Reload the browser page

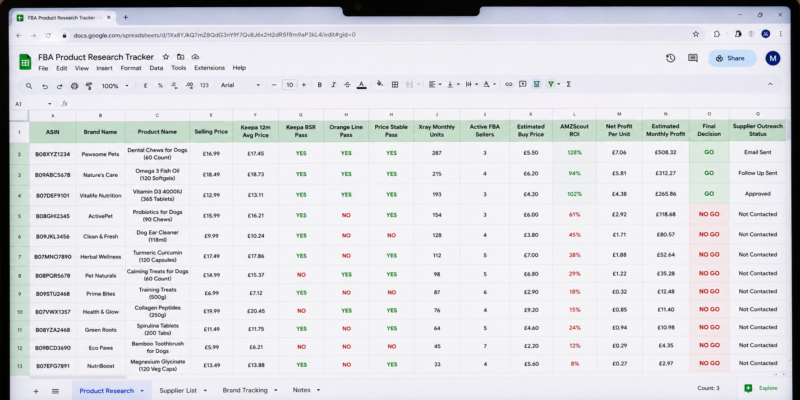coord(48,35)
